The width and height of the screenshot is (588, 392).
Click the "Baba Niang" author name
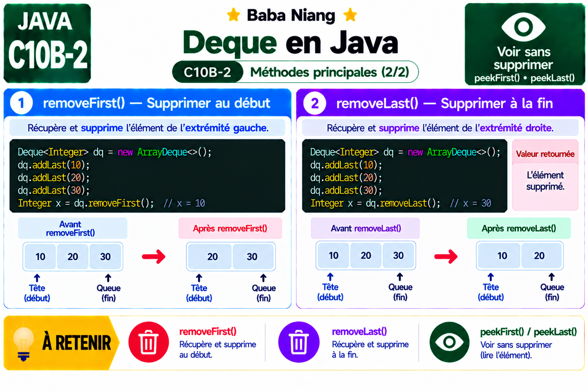point(291,15)
